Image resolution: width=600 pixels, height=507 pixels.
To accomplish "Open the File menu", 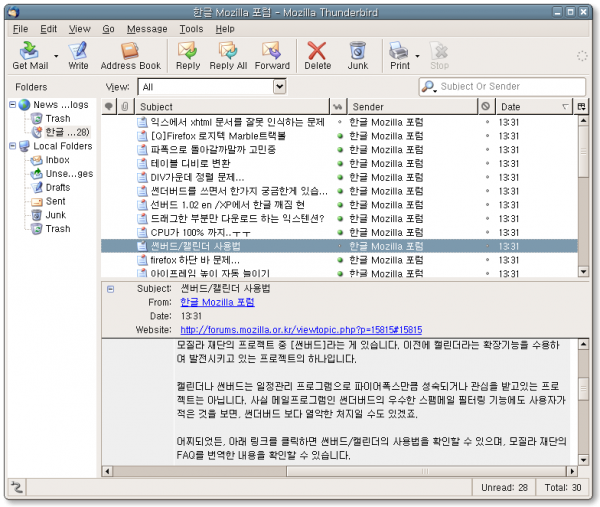I will (x=20, y=29).
